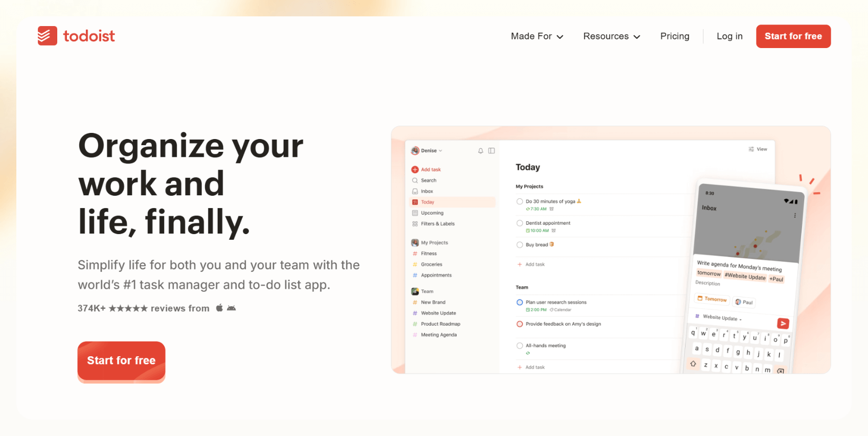Image resolution: width=868 pixels, height=436 pixels.
Task: Open the Inbox tray icon
Action: [x=415, y=191]
